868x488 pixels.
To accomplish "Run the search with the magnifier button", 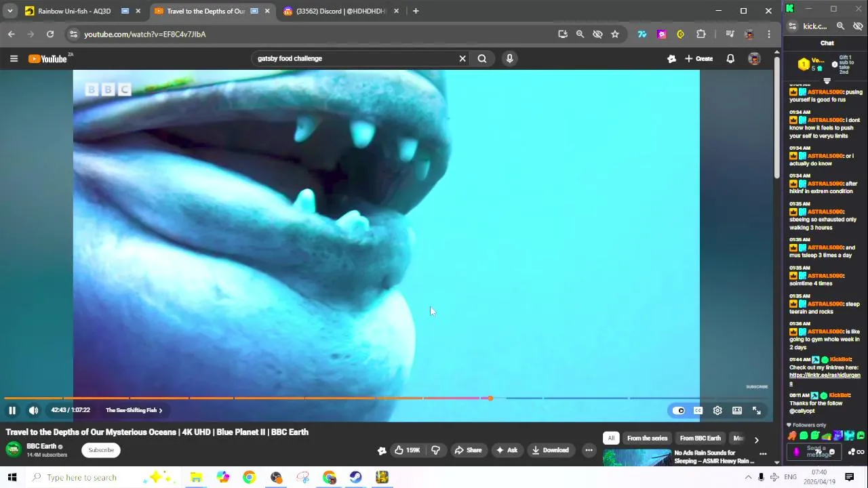I will (482, 58).
